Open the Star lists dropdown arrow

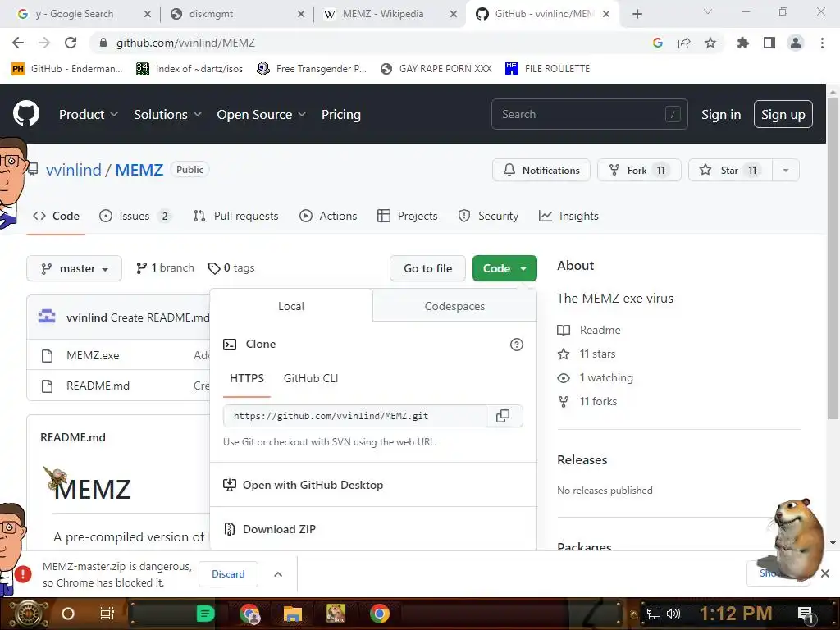(x=786, y=171)
